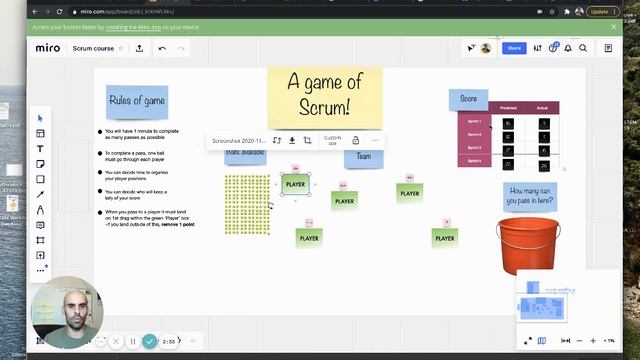Finish recording with the teal check button
The image size is (640, 360).
(149, 341)
